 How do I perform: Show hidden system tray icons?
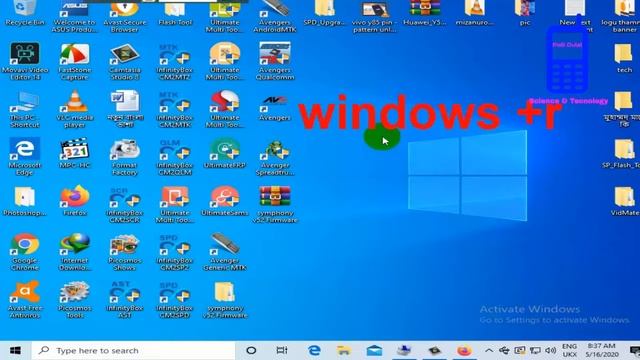pos(489,350)
